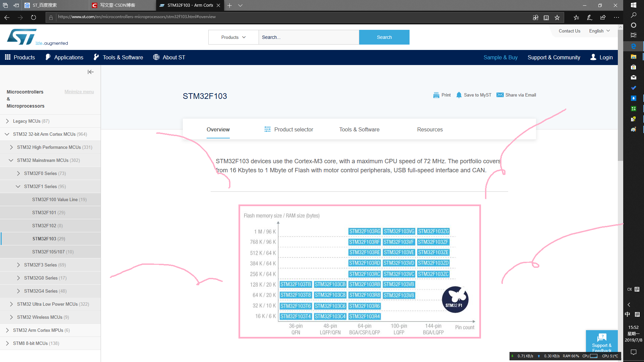Open Microsoft Store from taskbar

(x=633, y=67)
